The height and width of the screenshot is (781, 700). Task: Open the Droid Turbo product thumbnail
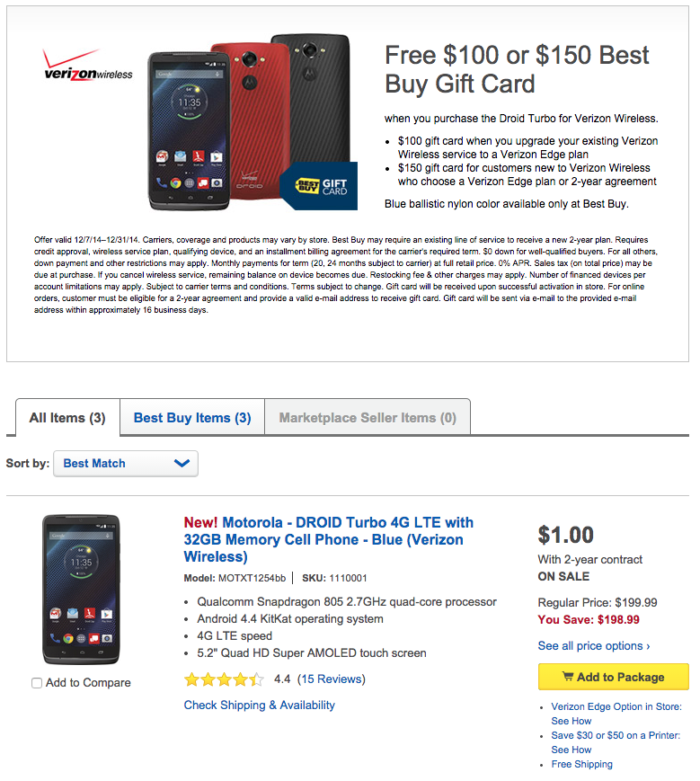[81, 589]
